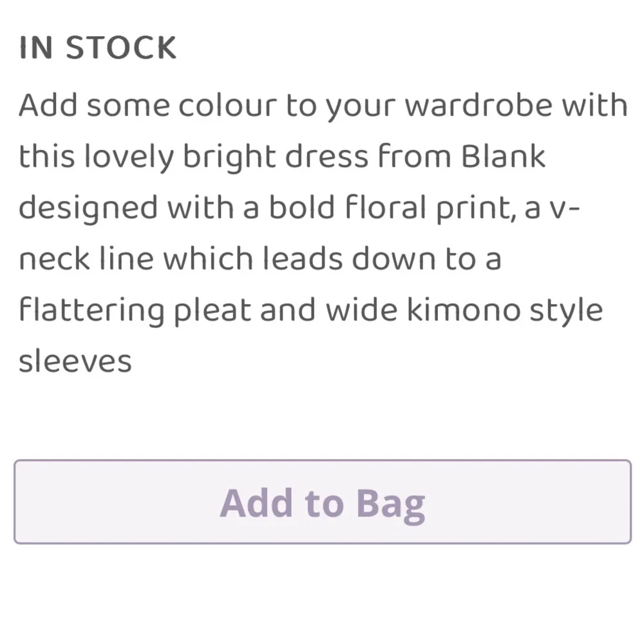
Task: Click the Add to Bag button
Action: click(322, 502)
